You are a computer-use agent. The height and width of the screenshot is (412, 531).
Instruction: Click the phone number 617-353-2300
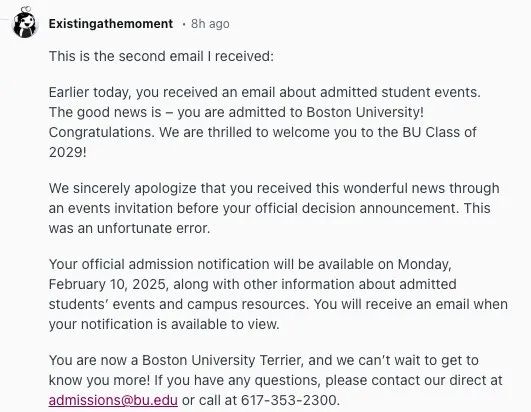290,400
